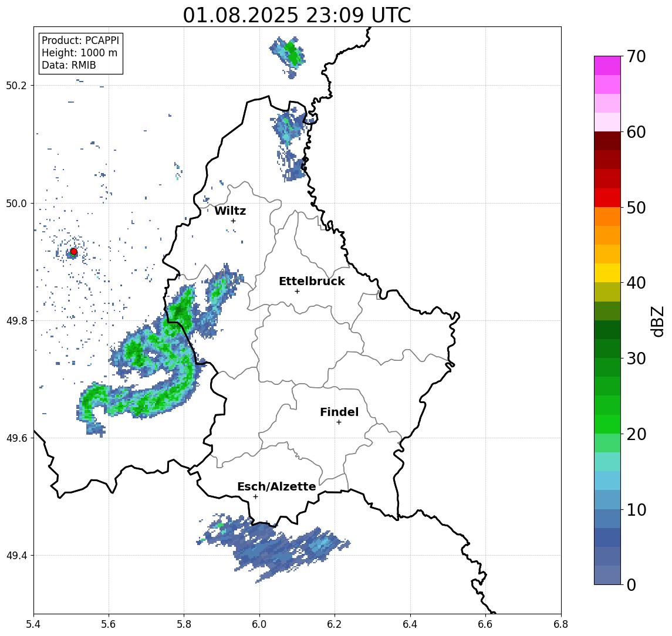Click the Ettelbruck cross marker
Screen dimensions: 672x636
[297, 292]
